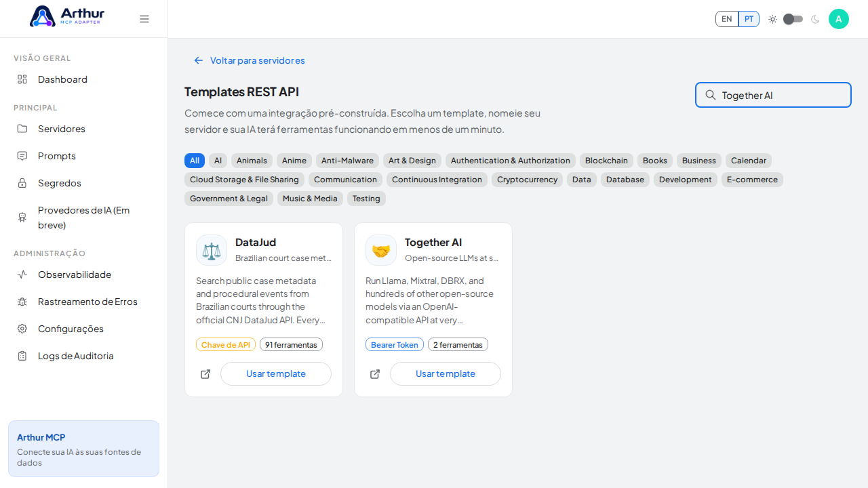
Task: Click the Together AI handshake icon
Action: tap(381, 250)
